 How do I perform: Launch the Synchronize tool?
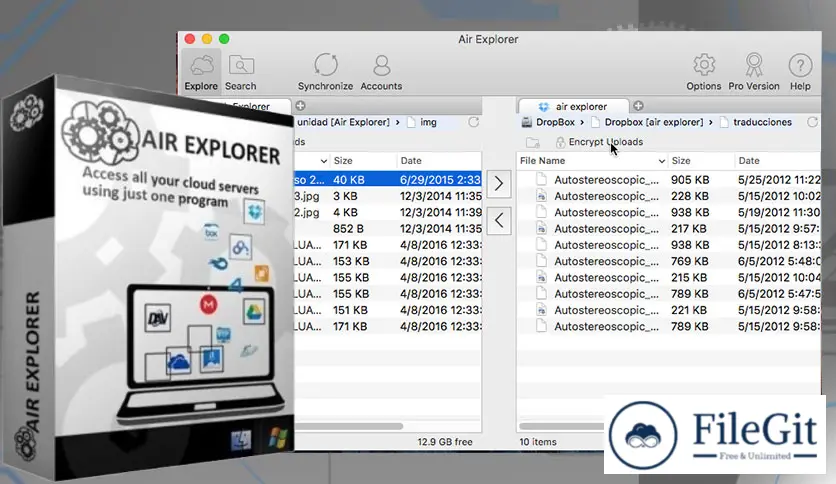click(325, 72)
